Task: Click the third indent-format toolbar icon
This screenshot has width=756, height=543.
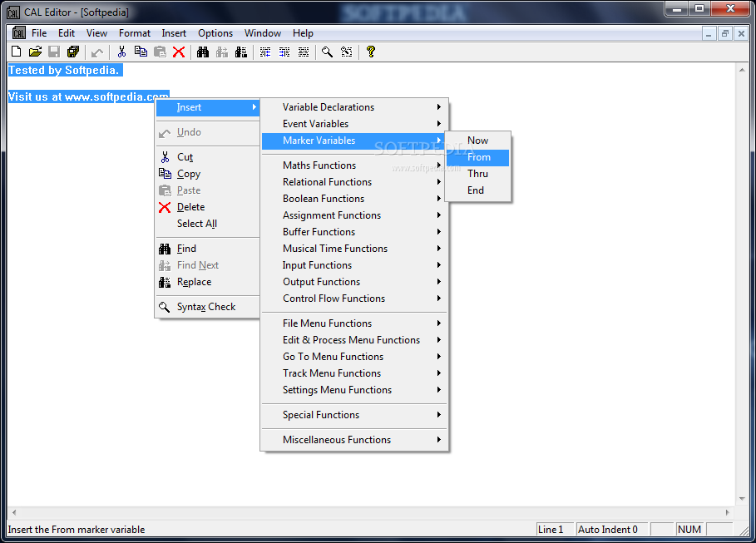Action: pyautogui.click(x=304, y=52)
